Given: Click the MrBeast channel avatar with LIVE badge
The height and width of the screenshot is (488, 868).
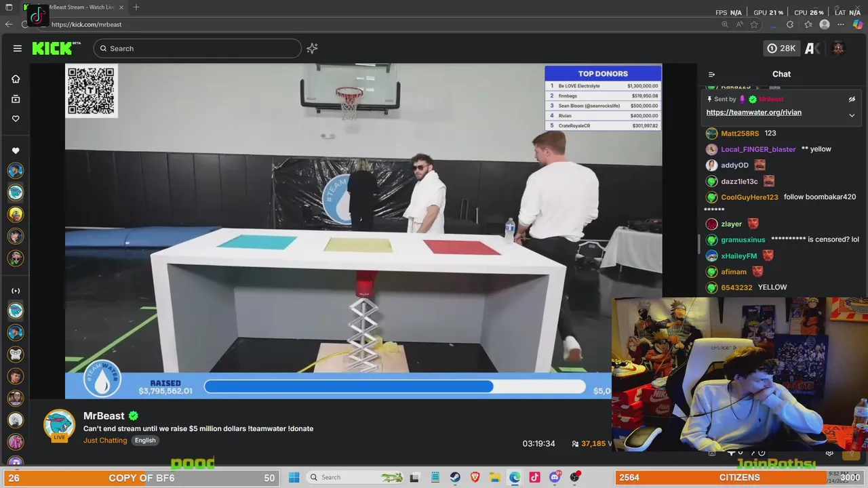Looking at the screenshot, I should click(x=60, y=426).
